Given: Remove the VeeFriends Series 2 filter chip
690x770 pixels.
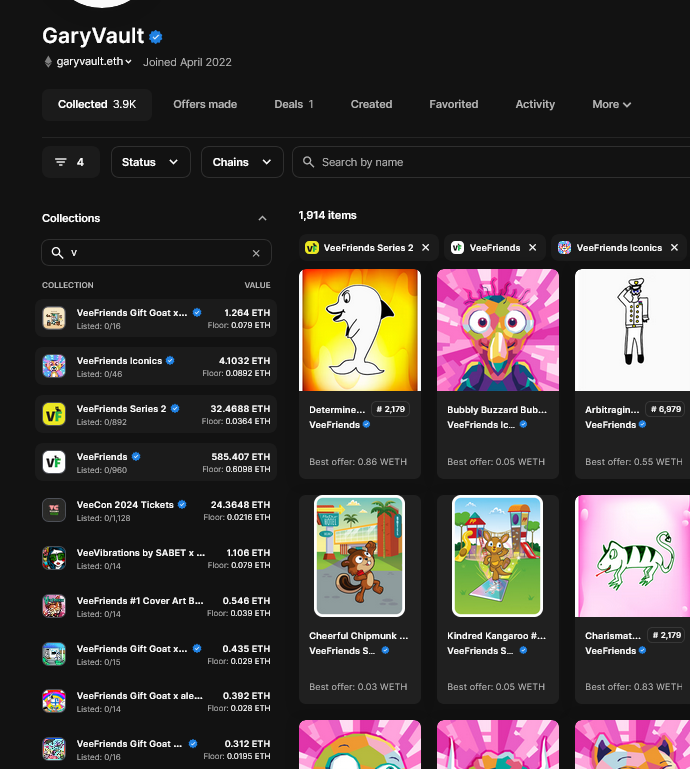Looking at the screenshot, I should [426, 248].
